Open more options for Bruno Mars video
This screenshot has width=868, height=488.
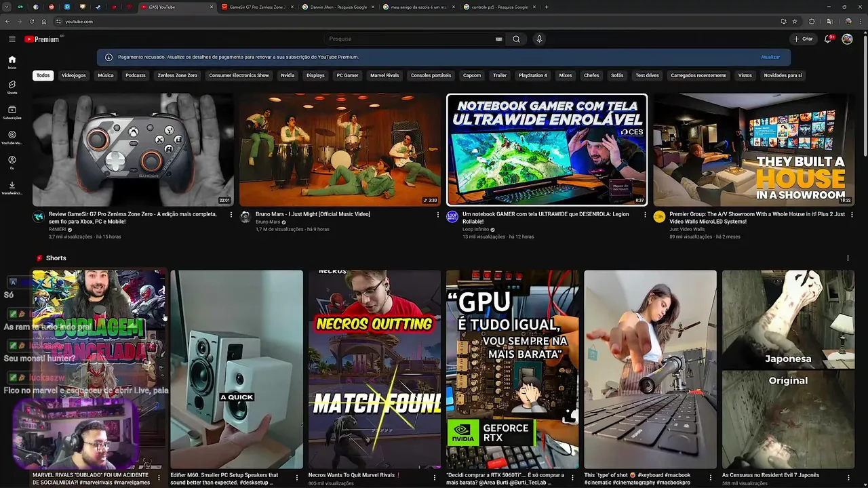pos(438,215)
